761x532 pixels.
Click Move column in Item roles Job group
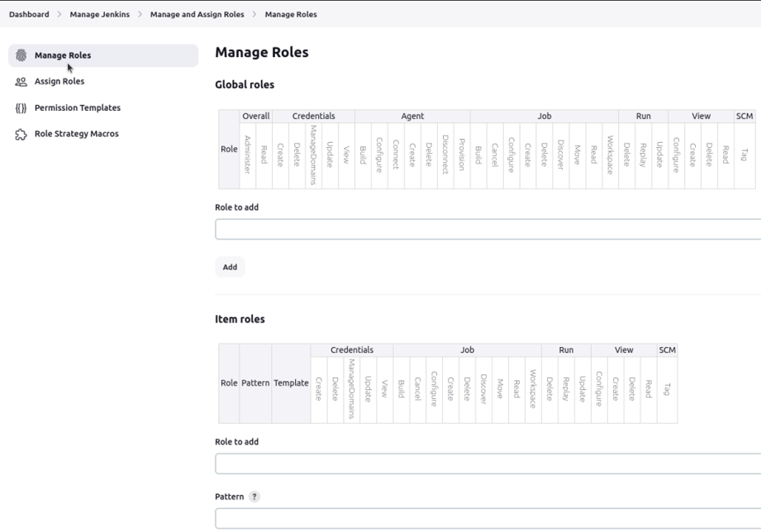click(x=501, y=389)
